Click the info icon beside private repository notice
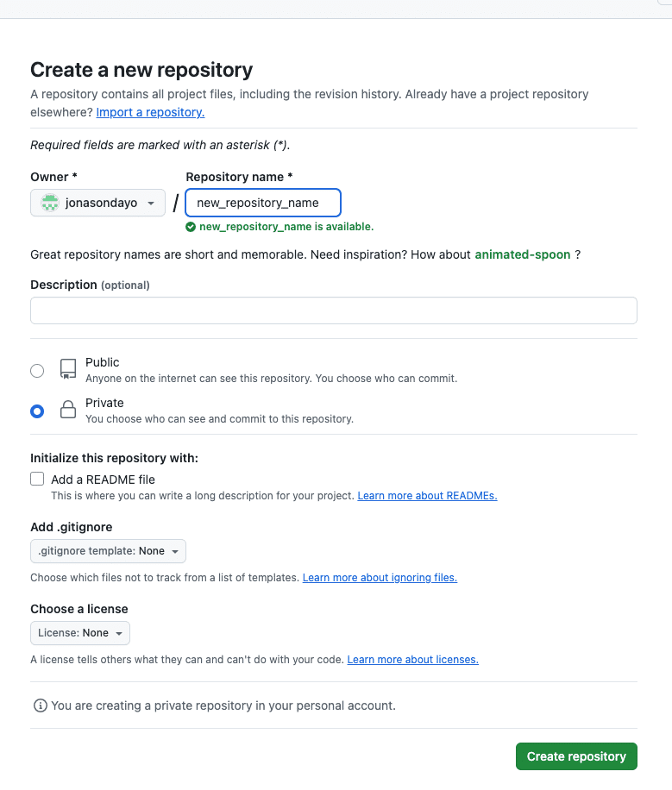 41,705
